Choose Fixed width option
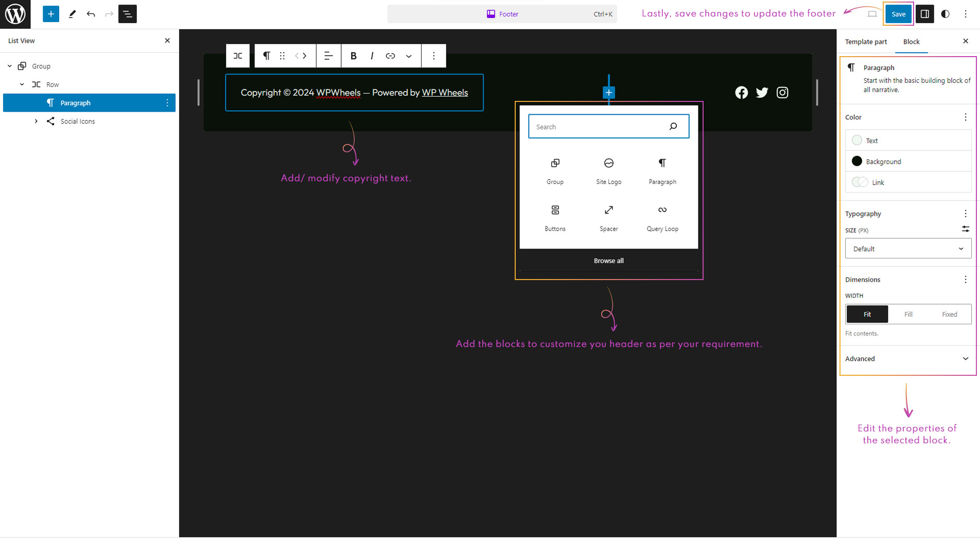The height and width of the screenshot is (539, 980). (949, 314)
